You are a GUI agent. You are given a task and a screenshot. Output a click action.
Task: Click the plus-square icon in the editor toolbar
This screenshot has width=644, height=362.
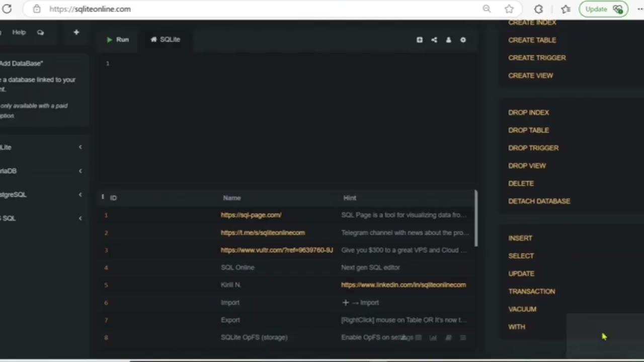click(x=420, y=40)
